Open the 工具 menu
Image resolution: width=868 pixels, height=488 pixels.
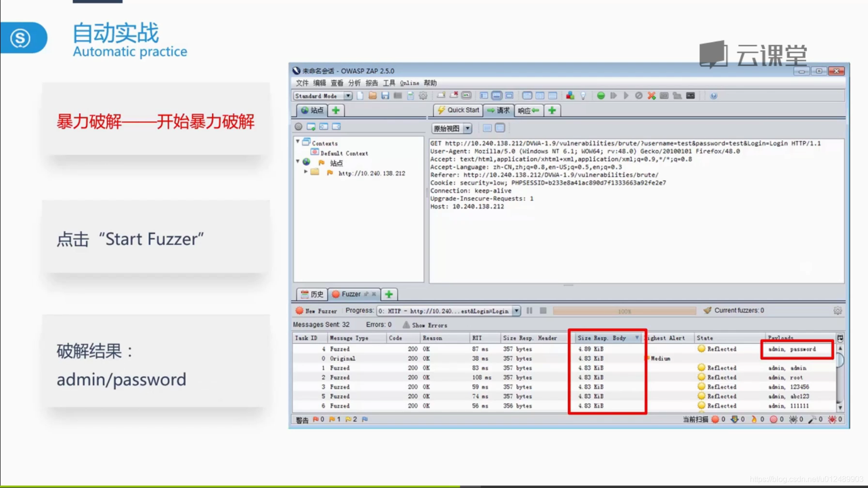pyautogui.click(x=389, y=83)
